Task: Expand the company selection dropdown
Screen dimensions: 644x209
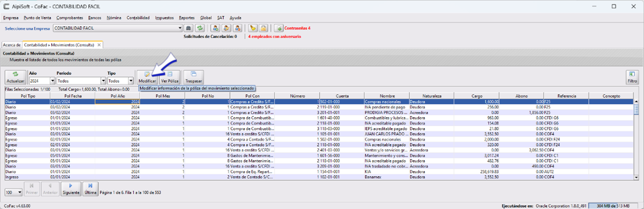Action: pyautogui.click(x=180, y=28)
